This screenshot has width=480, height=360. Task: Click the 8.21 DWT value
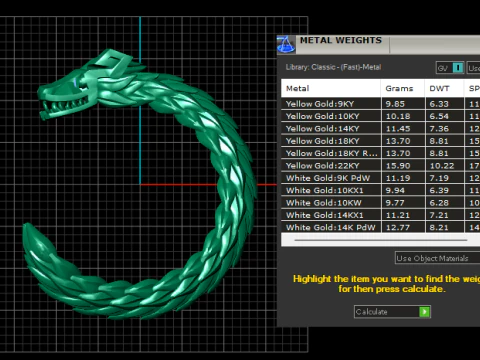439,227
